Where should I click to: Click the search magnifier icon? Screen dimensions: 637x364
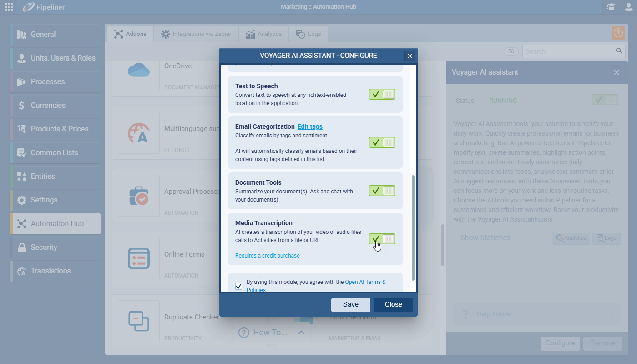619,51
